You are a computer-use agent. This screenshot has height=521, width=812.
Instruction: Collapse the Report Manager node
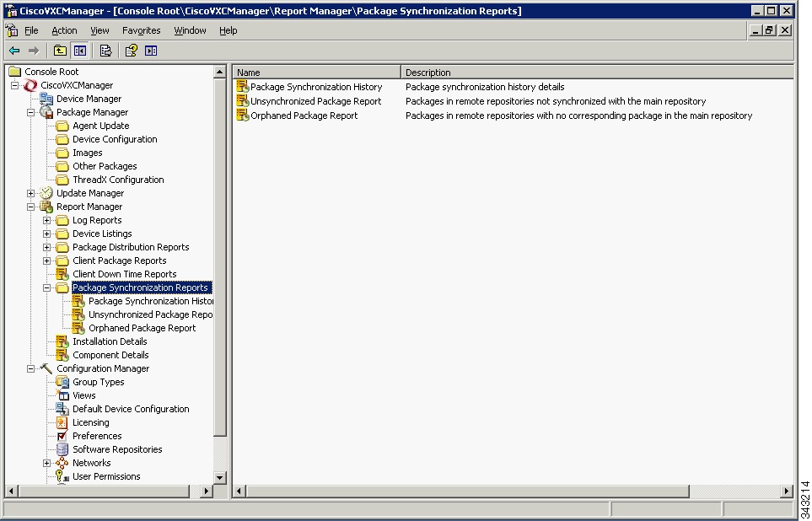point(31,207)
